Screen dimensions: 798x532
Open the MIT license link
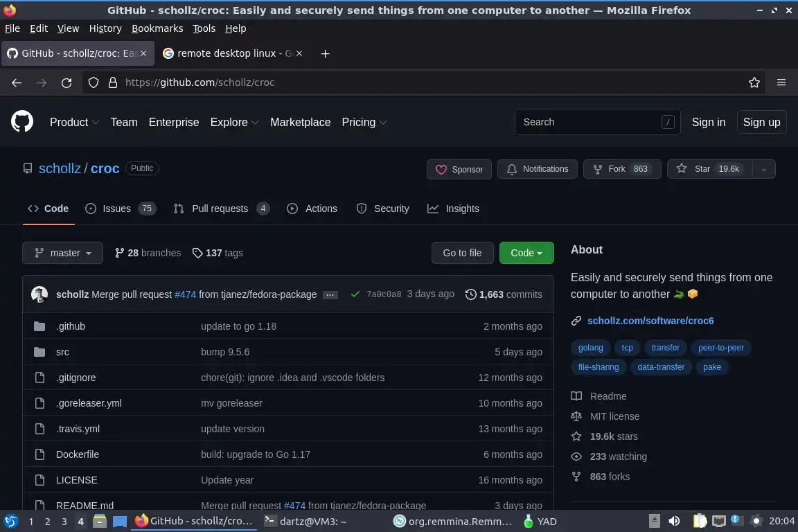coord(614,416)
